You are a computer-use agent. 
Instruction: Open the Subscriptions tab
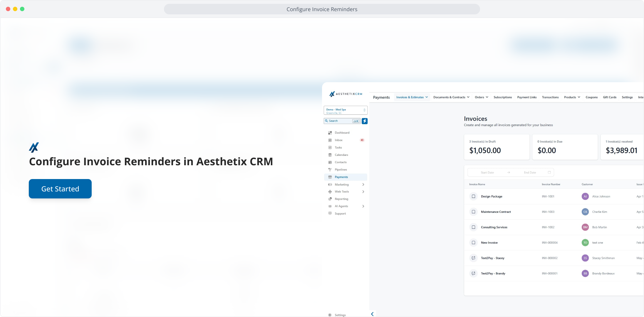coord(502,97)
